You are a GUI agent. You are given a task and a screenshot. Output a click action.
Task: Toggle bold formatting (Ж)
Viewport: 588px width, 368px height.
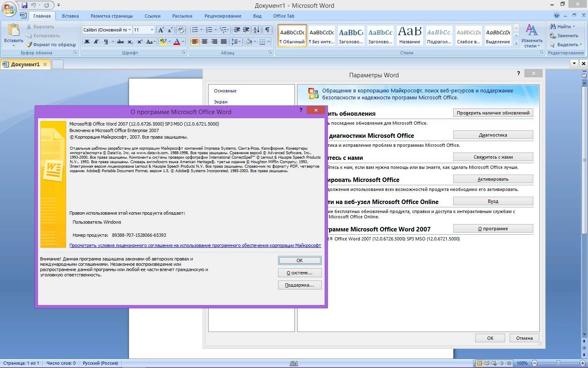point(87,42)
